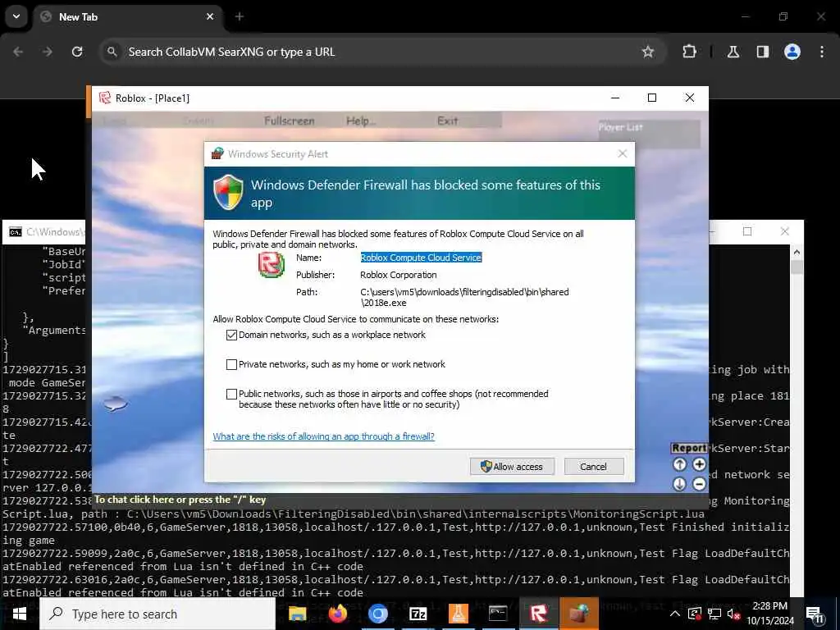
Task: Click the Roblox window title bar icon
Action: coord(104,98)
